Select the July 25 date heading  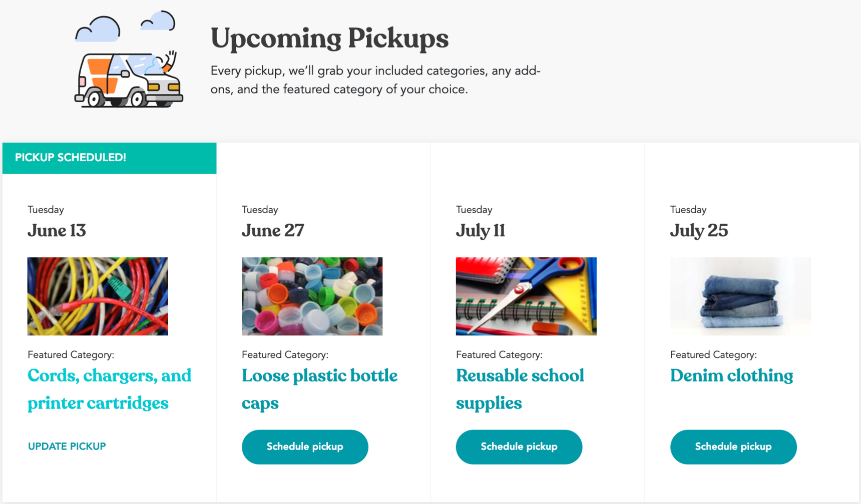[699, 230]
